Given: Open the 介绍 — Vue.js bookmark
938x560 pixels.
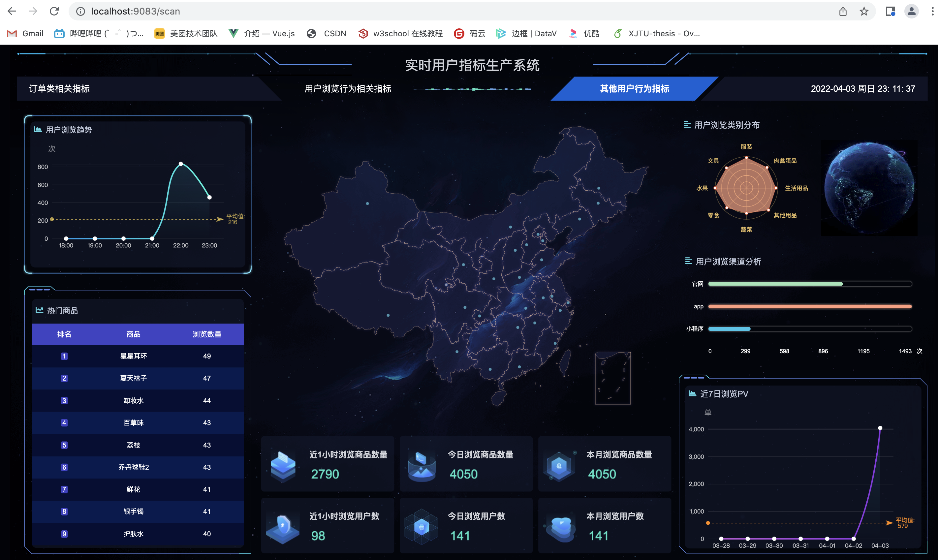Looking at the screenshot, I should point(262,34).
